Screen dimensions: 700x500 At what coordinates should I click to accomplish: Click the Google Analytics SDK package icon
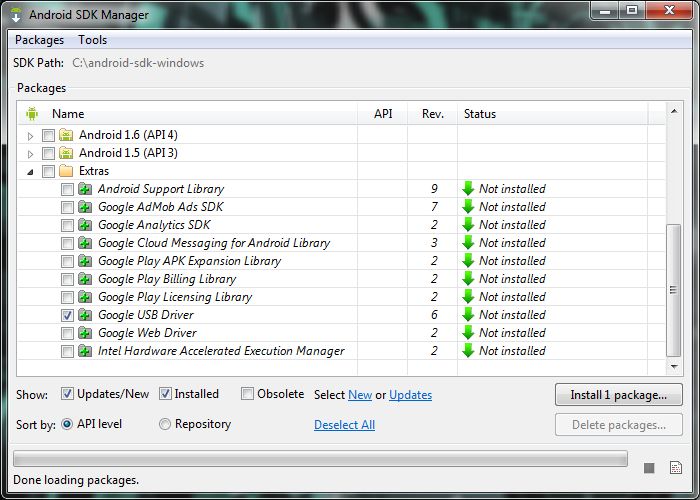click(85, 225)
